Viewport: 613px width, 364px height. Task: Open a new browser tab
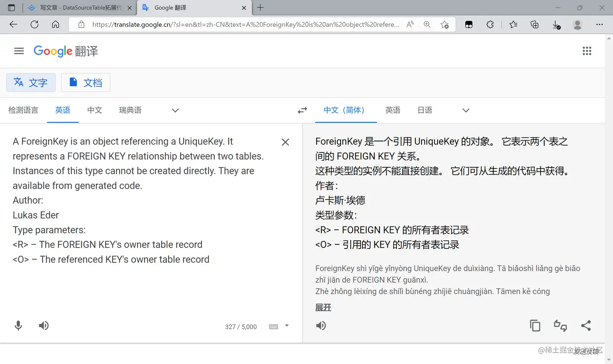[260, 8]
